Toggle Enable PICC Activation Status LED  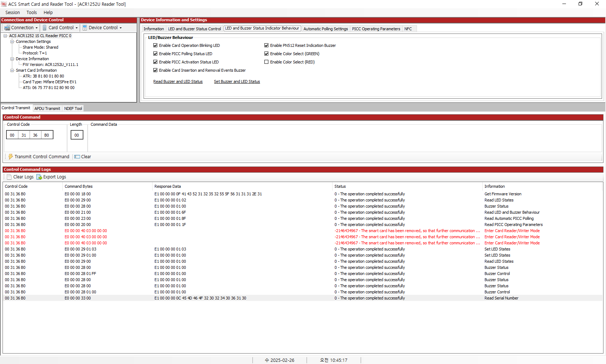coord(155,62)
